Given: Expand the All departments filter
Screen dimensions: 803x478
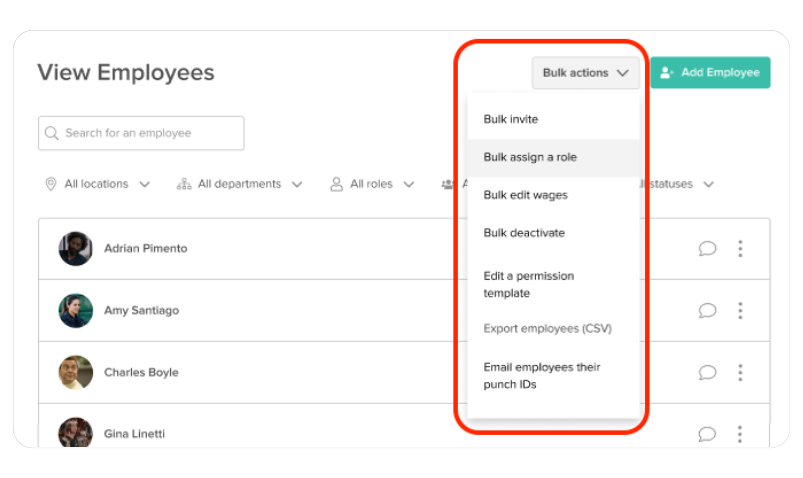Looking at the screenshot, I should [240, 184].
